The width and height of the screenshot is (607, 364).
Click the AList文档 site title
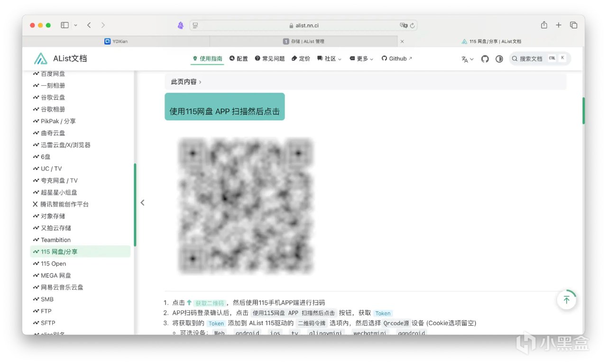click(x=70, y=59)
